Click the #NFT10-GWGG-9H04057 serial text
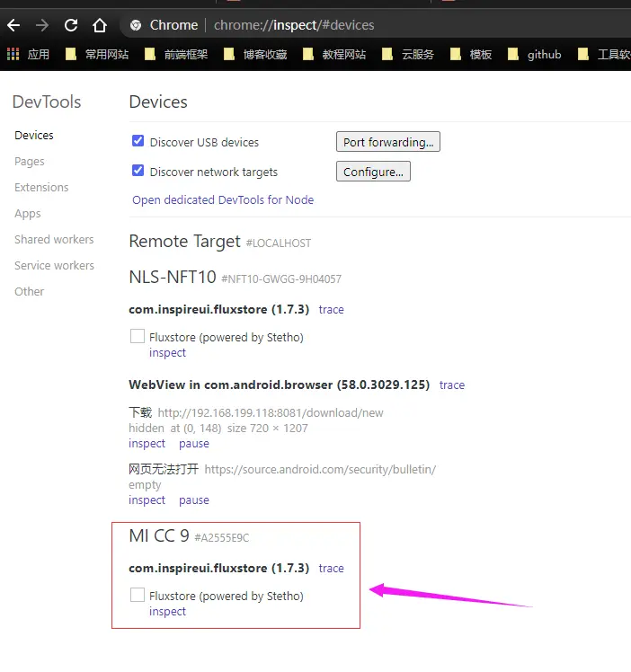The width and height of the screenshot is (631, 672). coord(281,279)
